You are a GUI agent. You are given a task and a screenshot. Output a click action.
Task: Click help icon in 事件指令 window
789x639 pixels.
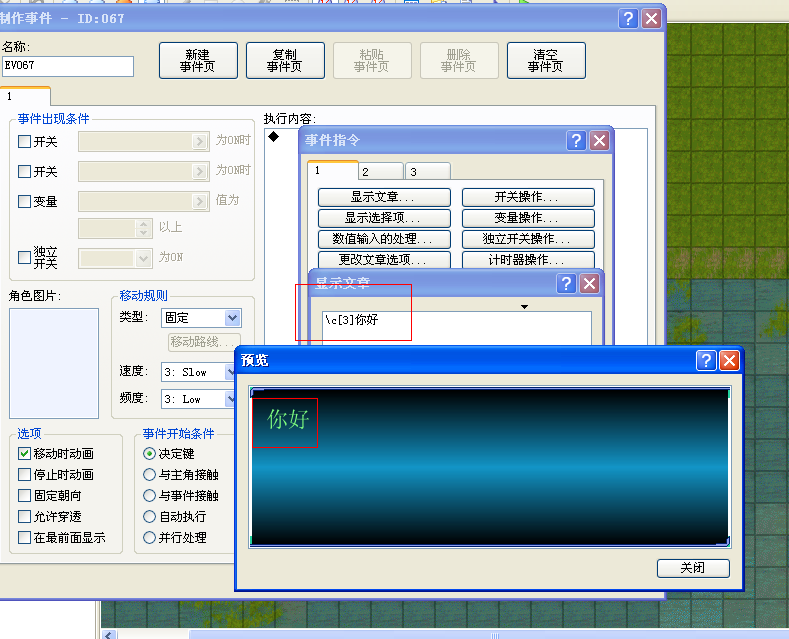click(576, 140)
